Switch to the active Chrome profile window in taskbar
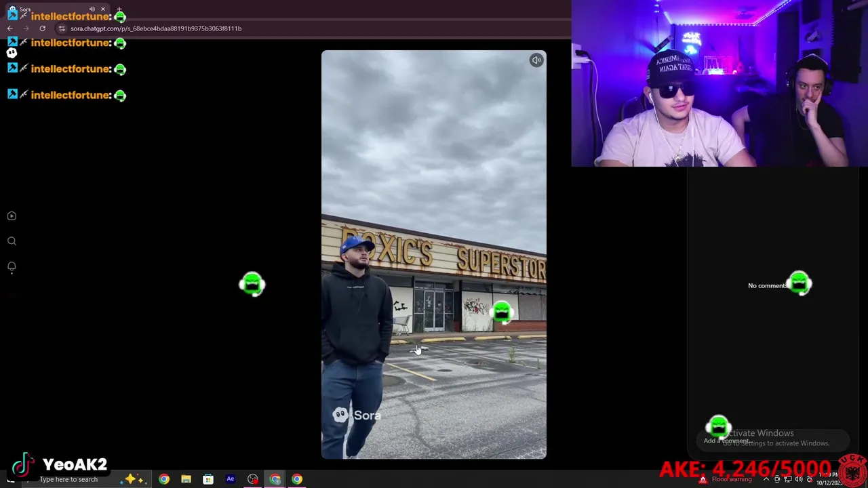Screen dimensions: 868x488 275,479
